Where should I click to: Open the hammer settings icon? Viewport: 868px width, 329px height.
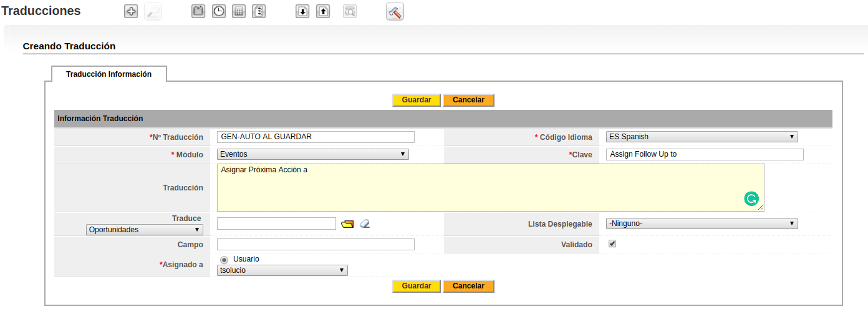click(x=395, y=11)
